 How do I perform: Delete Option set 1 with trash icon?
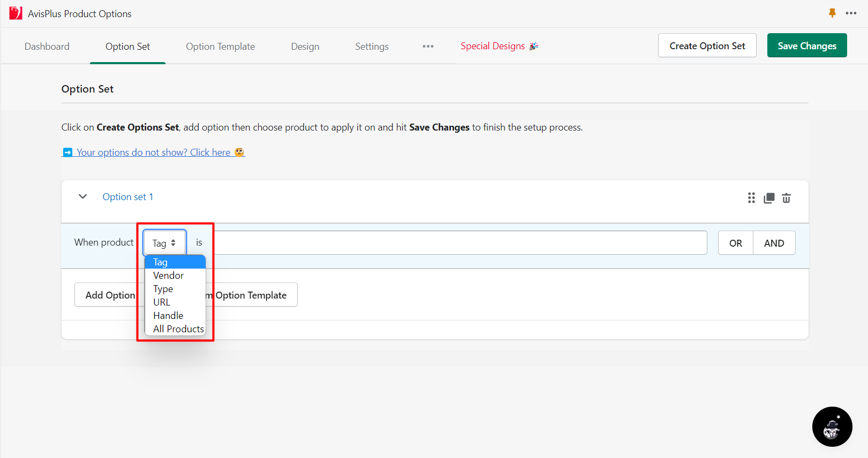tap(786, 198)
